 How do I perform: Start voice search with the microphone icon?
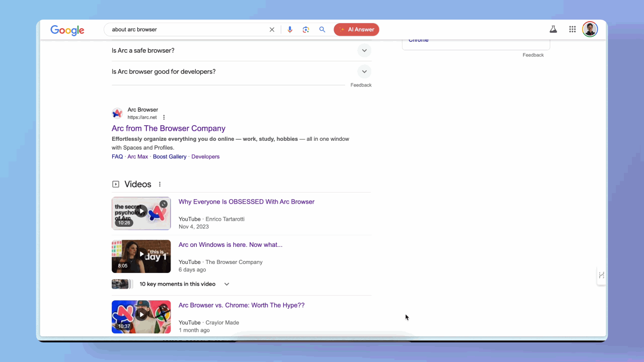click(x=290, y=30)
